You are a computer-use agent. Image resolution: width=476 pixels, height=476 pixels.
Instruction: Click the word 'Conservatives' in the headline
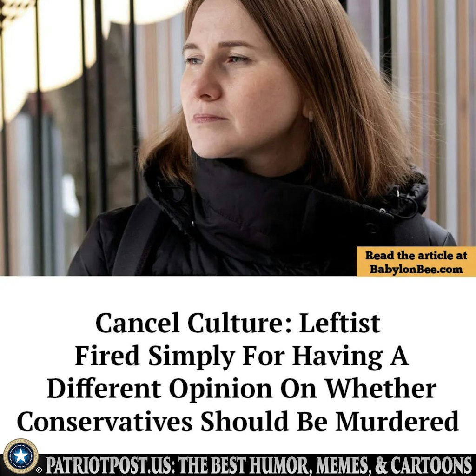(x=105, y=421)
